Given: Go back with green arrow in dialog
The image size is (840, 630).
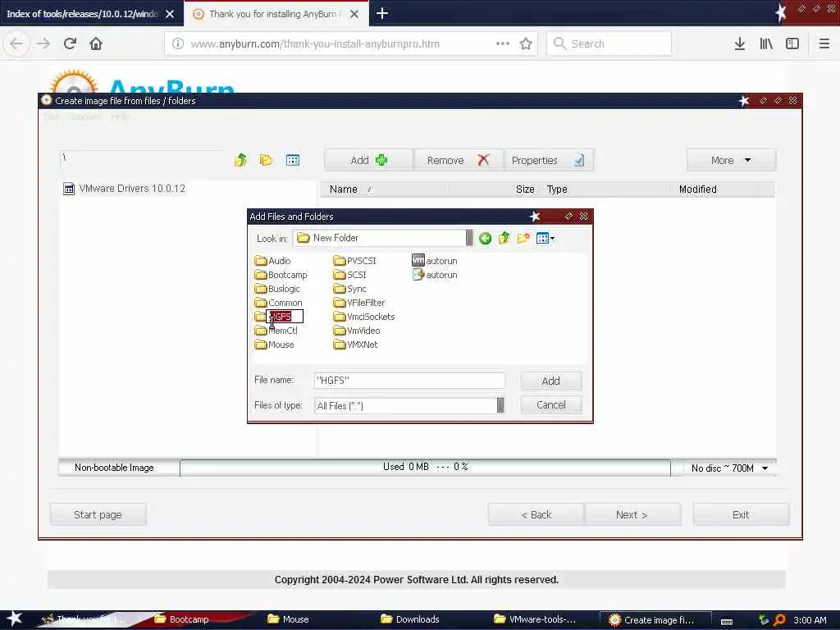Looking at the screenshot, I should (x=486, y=239).
